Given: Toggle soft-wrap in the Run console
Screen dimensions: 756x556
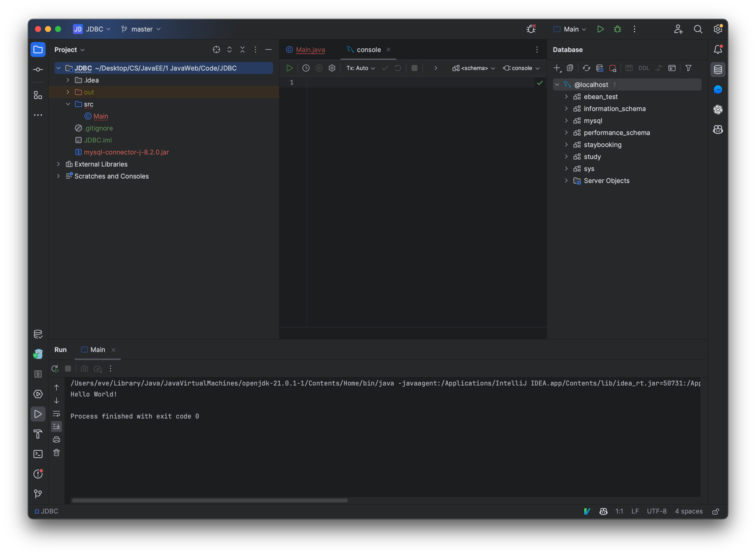Looking at the screenshot, I should pos(56,414).
